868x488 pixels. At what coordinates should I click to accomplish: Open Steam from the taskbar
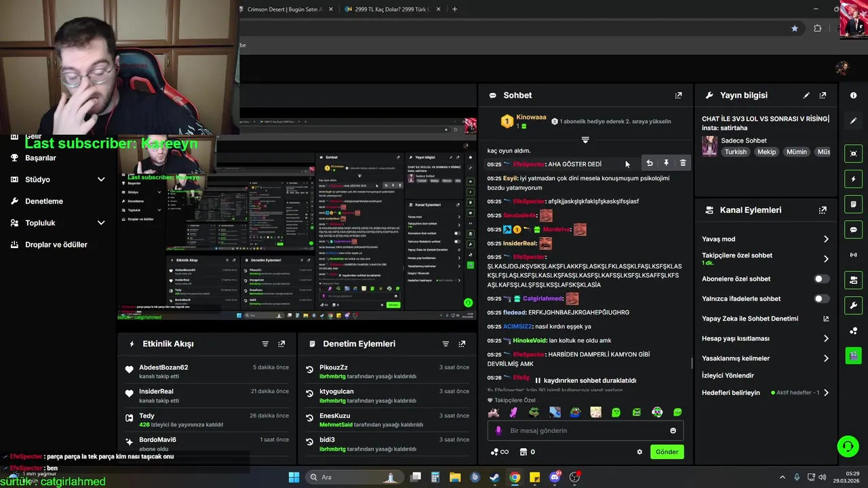[495, 477]
